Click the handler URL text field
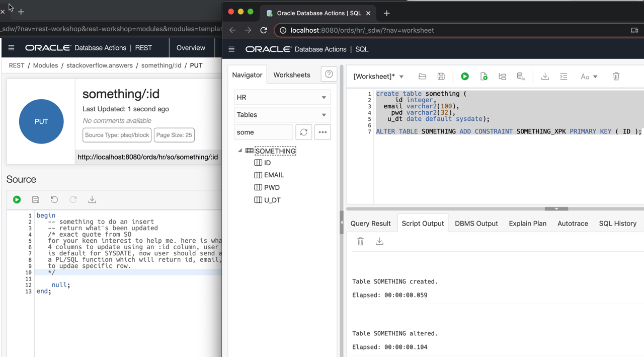Image resolution: width=644 pixels, height=357 pixels. pos(148,157)
